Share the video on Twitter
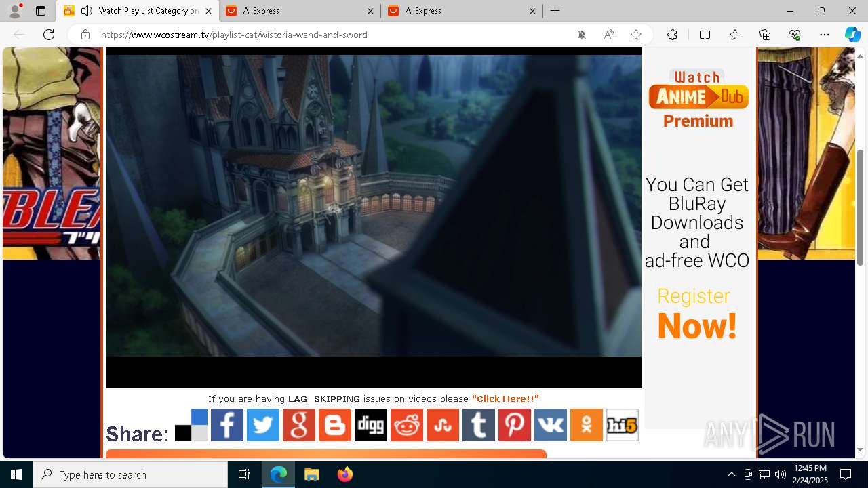The image size is (868, 488). (x=263, y=425)
